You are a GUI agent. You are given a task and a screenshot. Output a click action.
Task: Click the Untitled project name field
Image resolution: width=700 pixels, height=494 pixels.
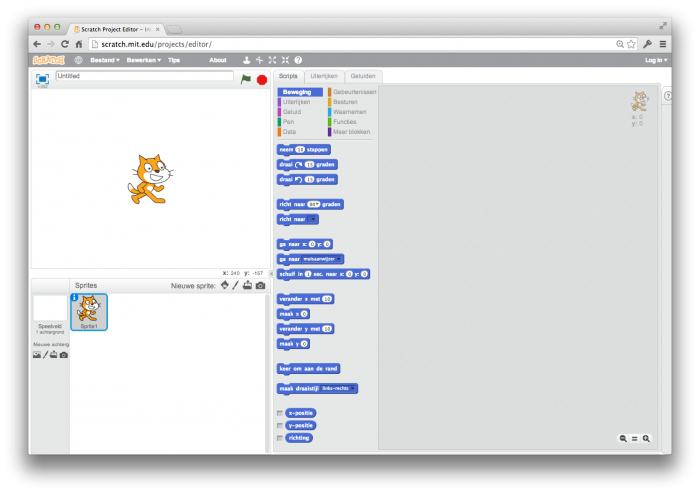pos(144,76)
